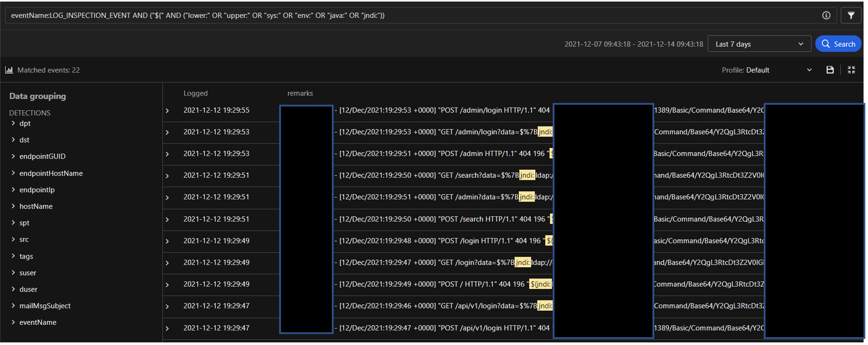Click the remarks column header

[300, 93]
